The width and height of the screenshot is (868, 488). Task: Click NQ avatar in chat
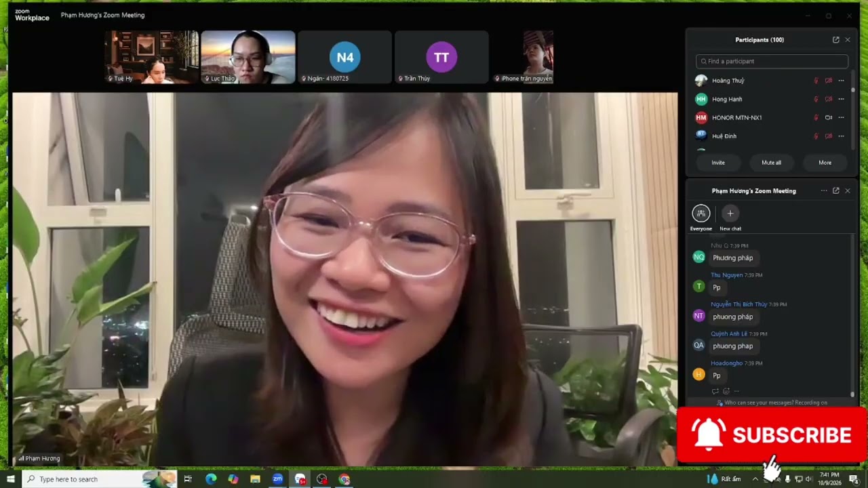(x=698, y=257)
